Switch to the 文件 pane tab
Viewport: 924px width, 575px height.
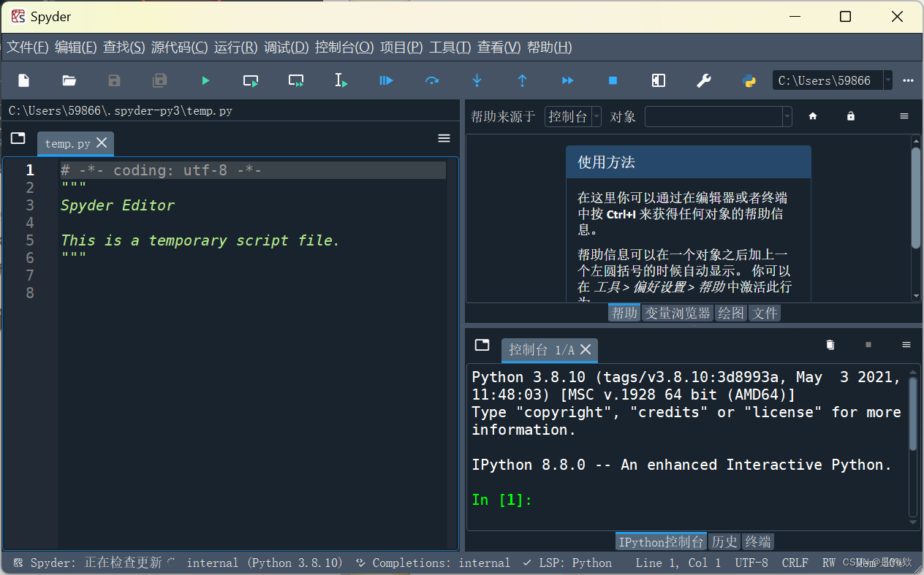click(x=765, y=313)
